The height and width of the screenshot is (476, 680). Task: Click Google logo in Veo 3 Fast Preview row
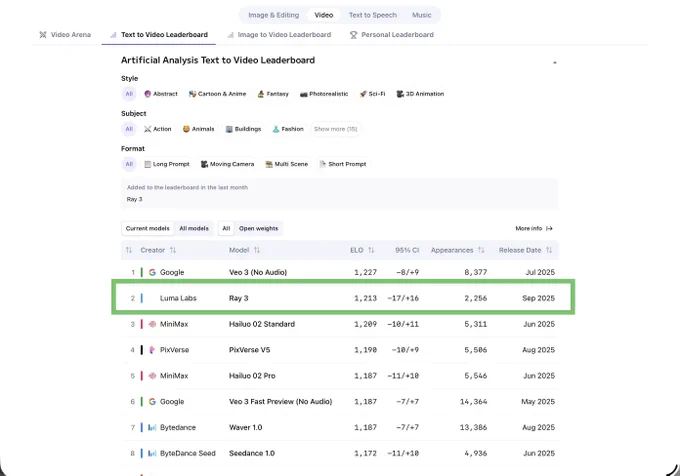coord(152,401)
